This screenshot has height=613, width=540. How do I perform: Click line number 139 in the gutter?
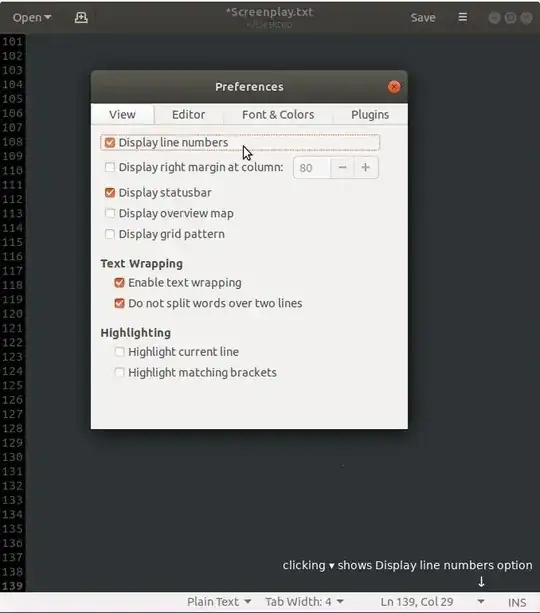(13, 586)
